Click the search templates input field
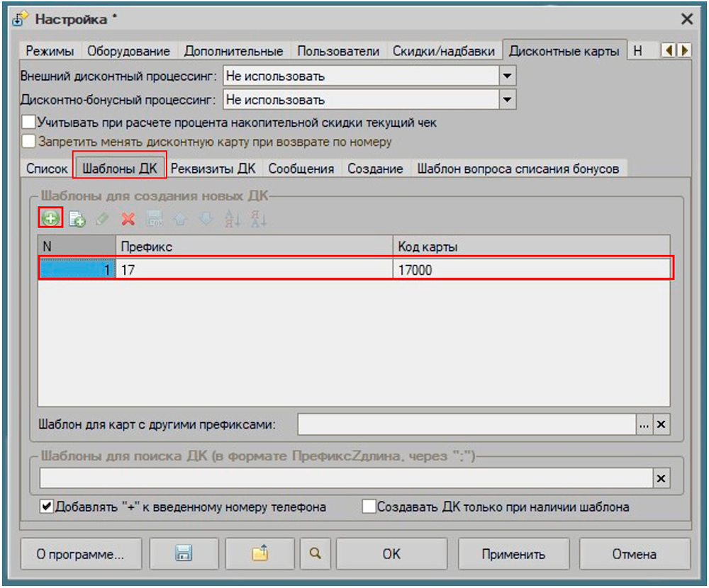 (345, 479)
